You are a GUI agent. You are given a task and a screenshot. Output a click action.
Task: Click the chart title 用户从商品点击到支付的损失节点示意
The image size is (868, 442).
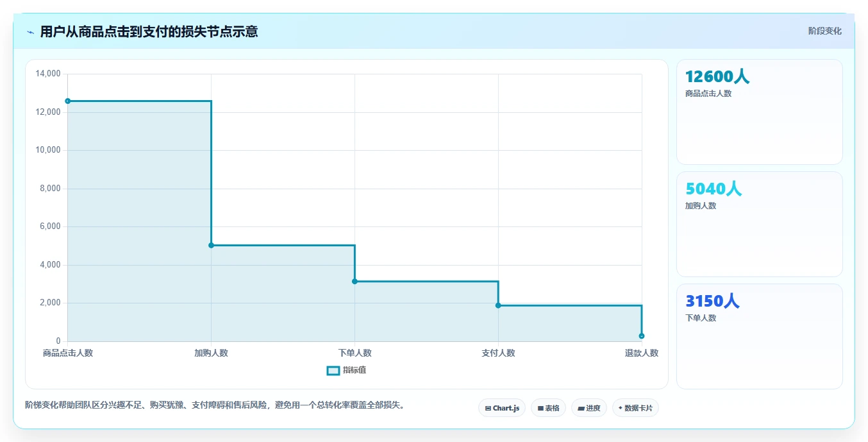click(149, 31)
